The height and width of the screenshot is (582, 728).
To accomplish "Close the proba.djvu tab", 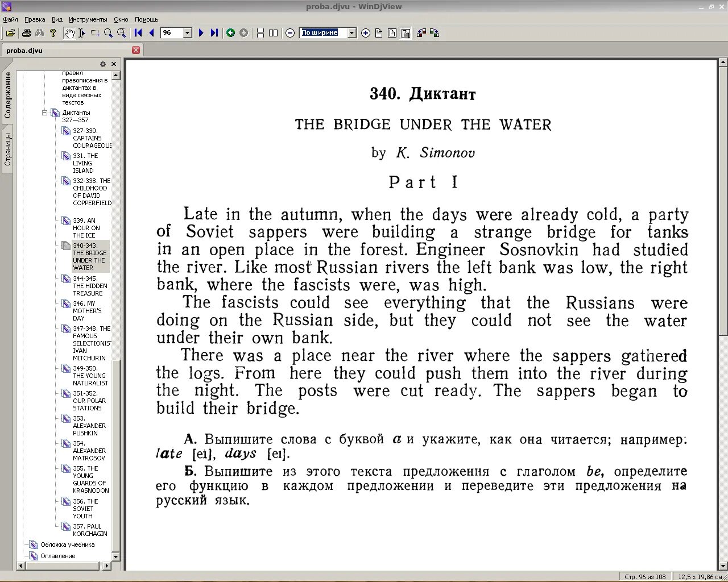I will (136, 50).
